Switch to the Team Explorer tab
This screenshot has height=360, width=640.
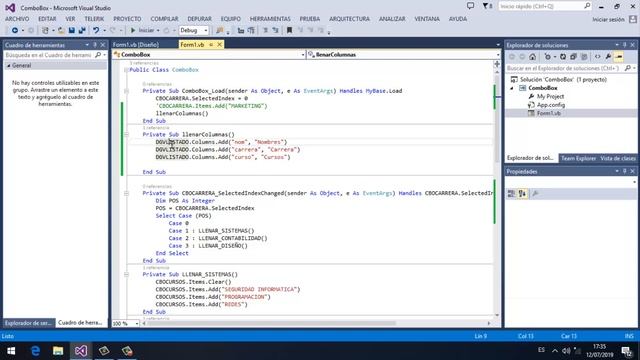pyautogui.click(x=578, y=158)
